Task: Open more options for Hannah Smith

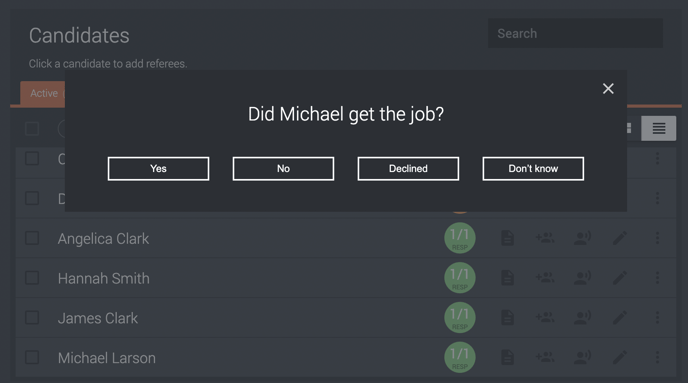Action: pyautogui.click(x=657, y=278)
